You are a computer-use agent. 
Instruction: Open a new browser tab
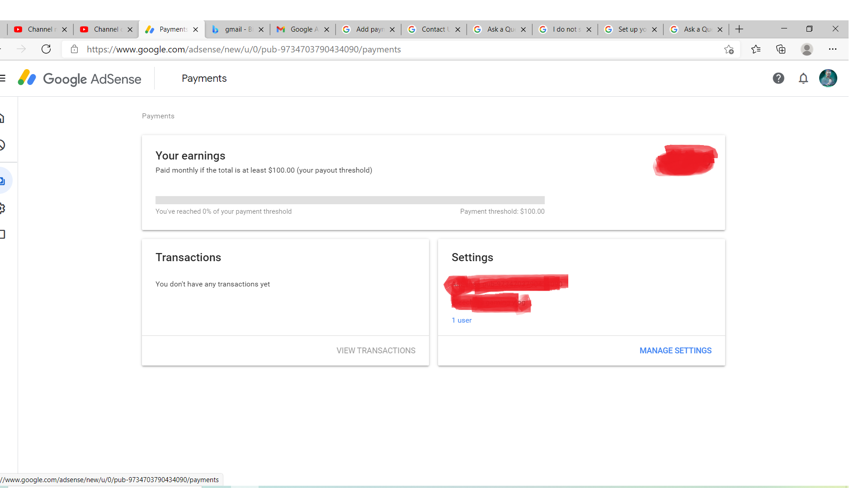(x=739, y=29)
